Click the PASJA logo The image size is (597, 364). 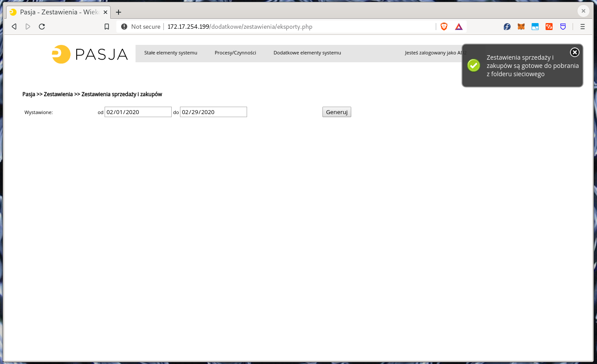pyautogui.click(x=90, y=54)
